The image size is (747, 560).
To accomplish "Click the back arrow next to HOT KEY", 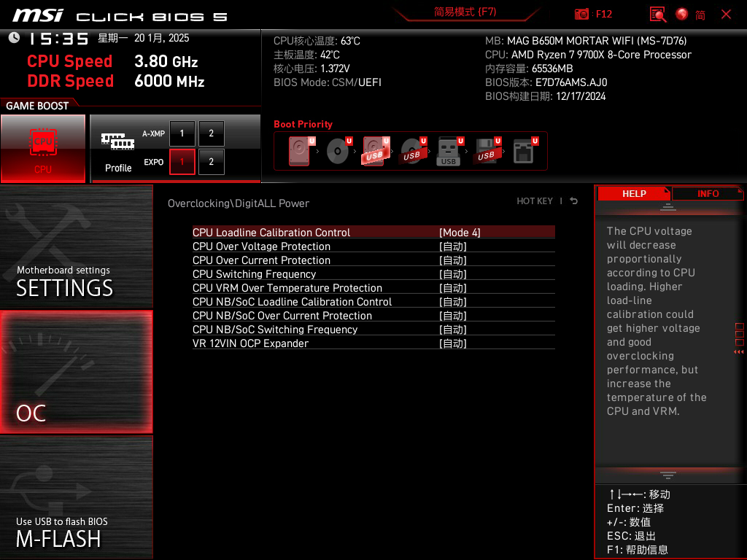I will pyautogui.click(x=574, y=201).
